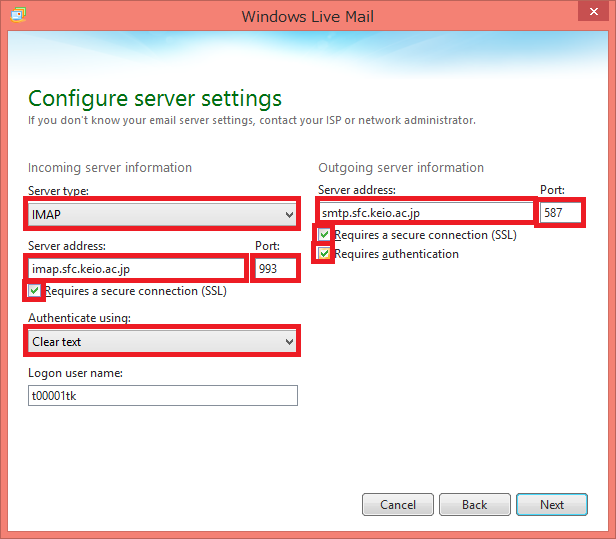The width and height of the screenshot is (616, 539).
Task: Expand the Authenticate using Clear text dropdown
Action: point(163,342)
